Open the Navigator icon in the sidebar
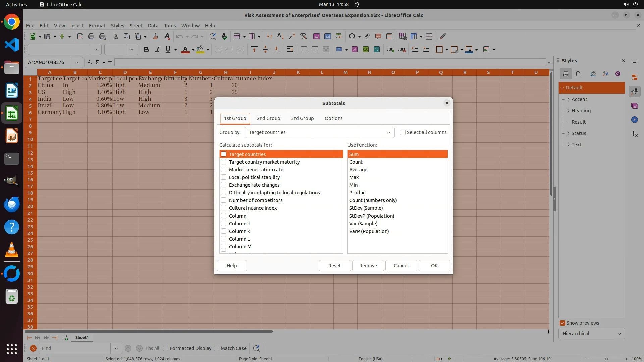 pyautogui.click(x=634, y=120)
